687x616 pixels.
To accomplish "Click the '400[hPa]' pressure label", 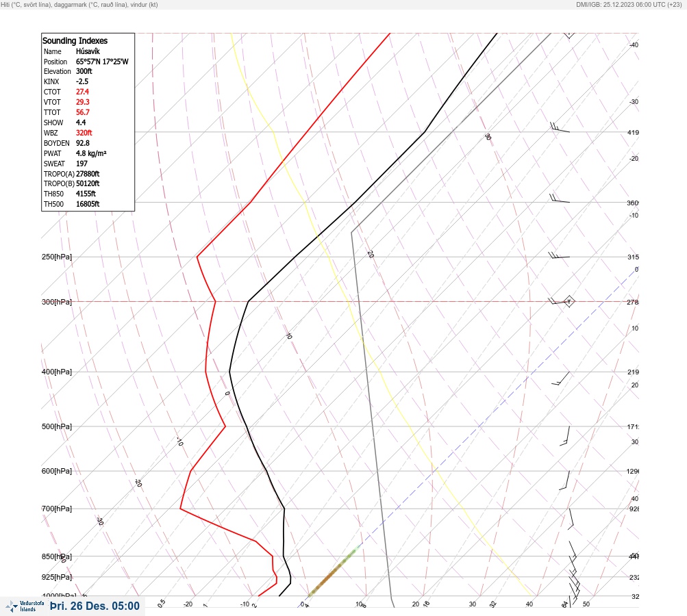I will [x=57, y=372].
